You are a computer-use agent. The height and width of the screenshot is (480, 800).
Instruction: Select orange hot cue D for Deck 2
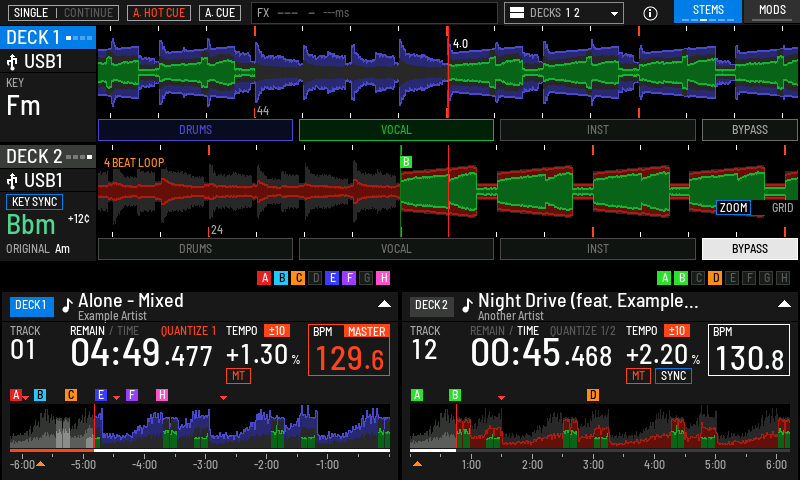(715, 278)
